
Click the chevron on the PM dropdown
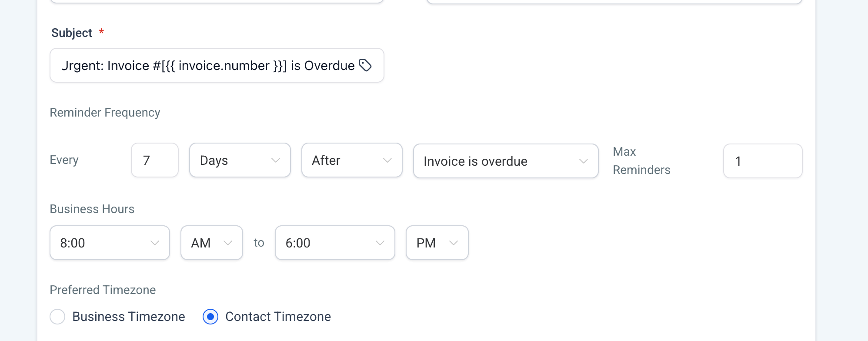(454, 243)
